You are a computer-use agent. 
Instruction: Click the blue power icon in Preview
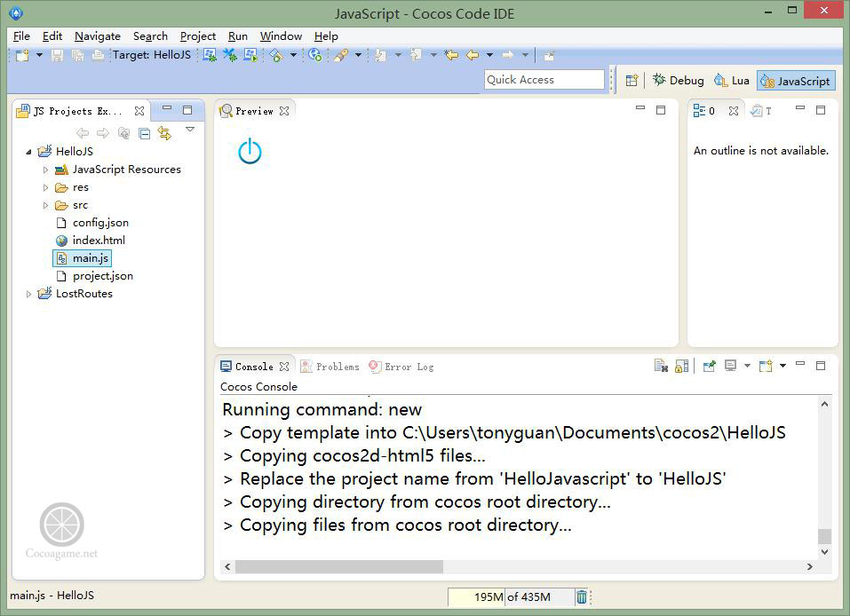(x=250, y=151)
